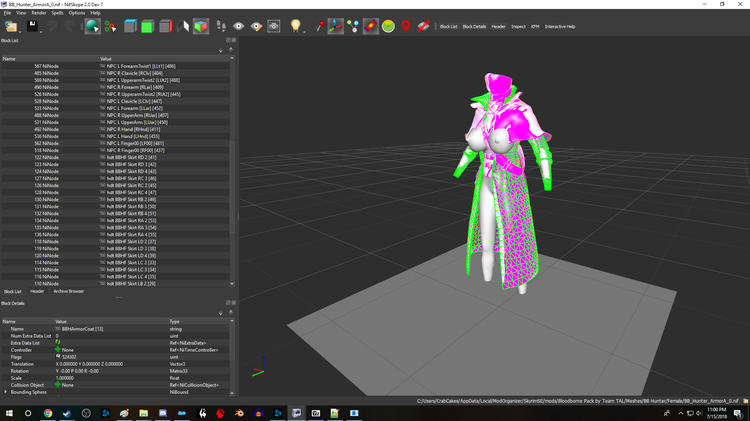Open Blender from the taskbar

239,413
